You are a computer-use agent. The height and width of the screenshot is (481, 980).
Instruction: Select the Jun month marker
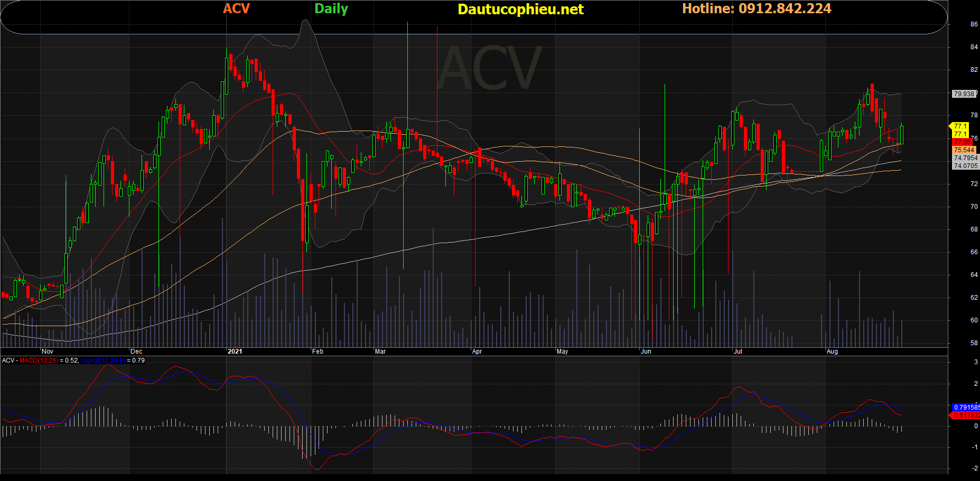(646, 351)
